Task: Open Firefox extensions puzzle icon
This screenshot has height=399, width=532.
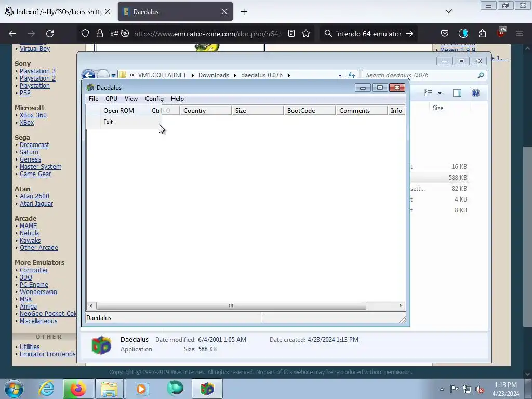Action: point(482,34)
